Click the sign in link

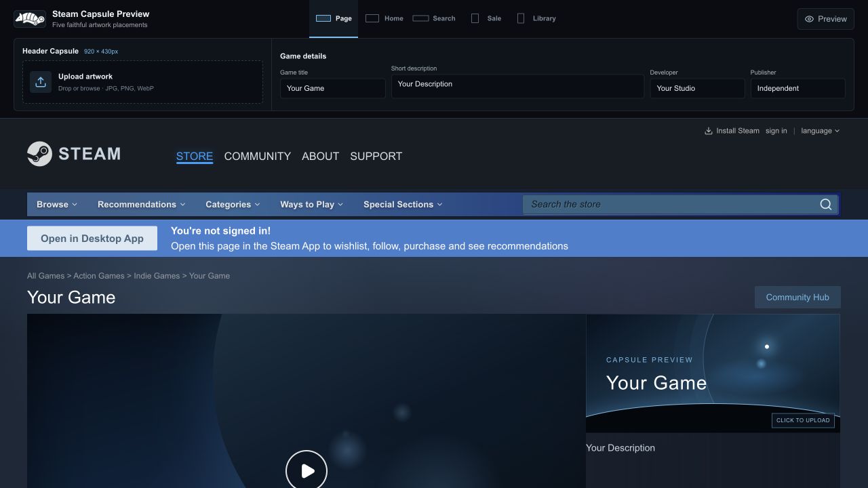(776, 131)
